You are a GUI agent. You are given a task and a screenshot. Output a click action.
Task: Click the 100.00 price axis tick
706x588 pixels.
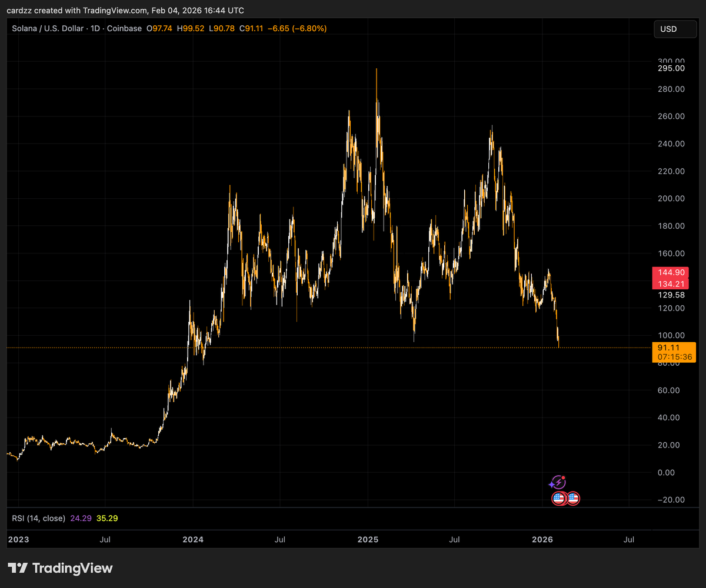coord(671,335)
